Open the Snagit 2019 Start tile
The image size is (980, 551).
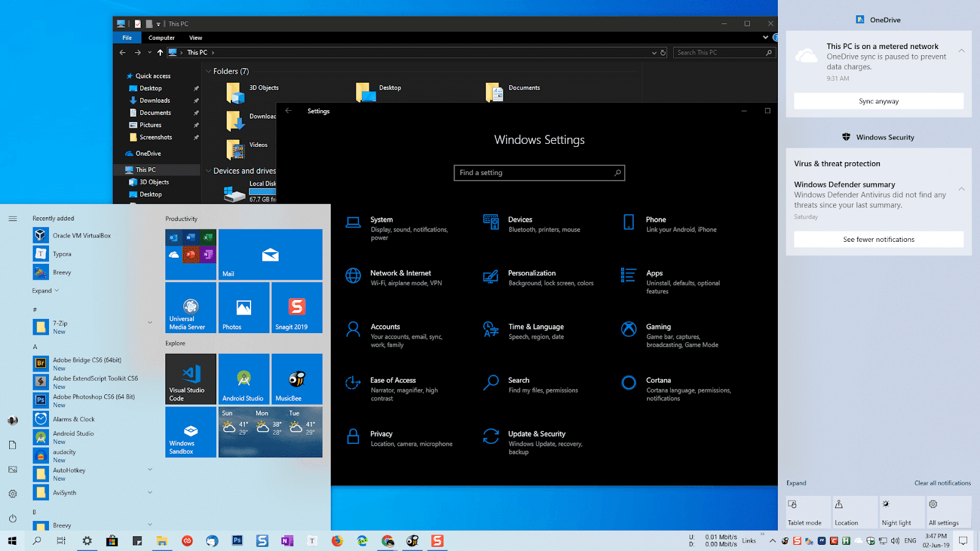point(296,307)
